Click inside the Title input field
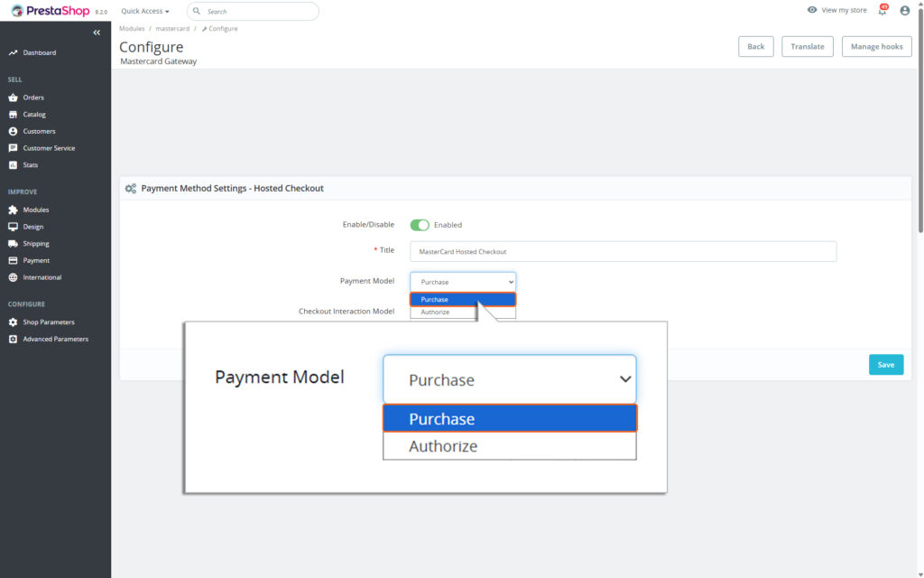The image size is (924, 578). [x=623, y=251]
